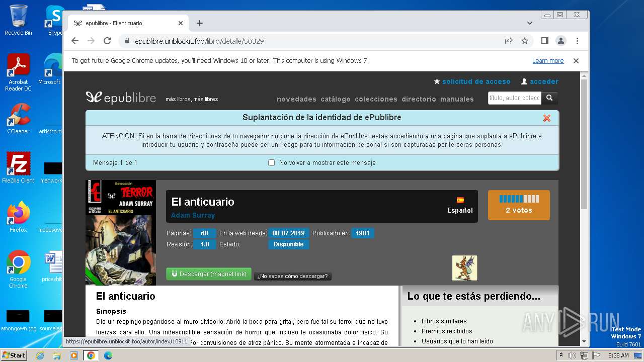This screenshot has height=362, width=644.
Task: Open the catálogo menu
Action: click(336, 99)
